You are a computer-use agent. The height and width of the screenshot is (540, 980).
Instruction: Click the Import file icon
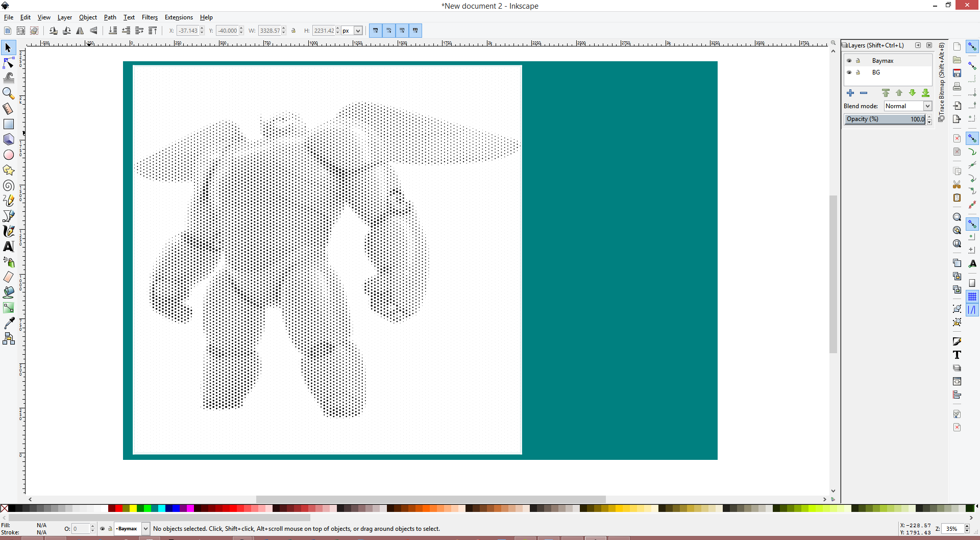[957, 106]
